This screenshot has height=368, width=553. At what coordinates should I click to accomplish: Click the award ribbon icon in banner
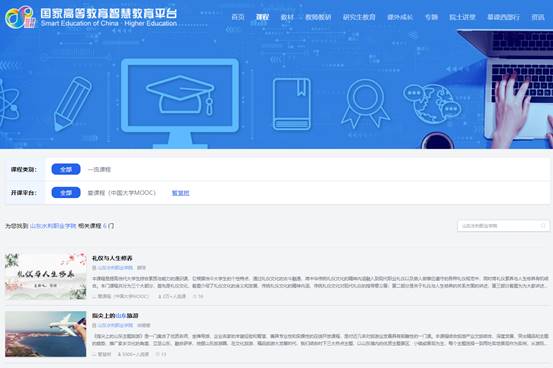[365, 103]
